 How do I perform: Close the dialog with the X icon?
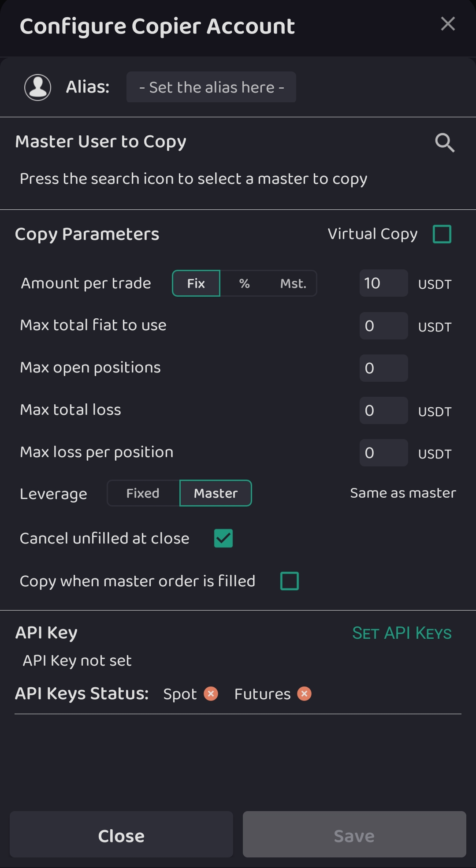[x=447, y=24]
